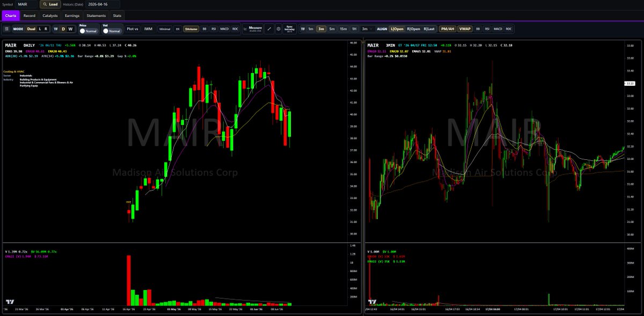Select the 15m intraday timeframe
This screenshot has width=644, height=316.
[x=343, y=29]
